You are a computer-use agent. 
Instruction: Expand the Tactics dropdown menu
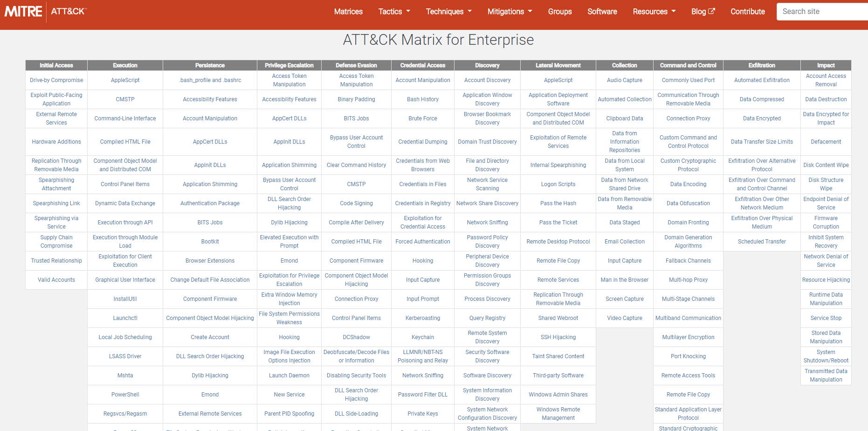394,12
